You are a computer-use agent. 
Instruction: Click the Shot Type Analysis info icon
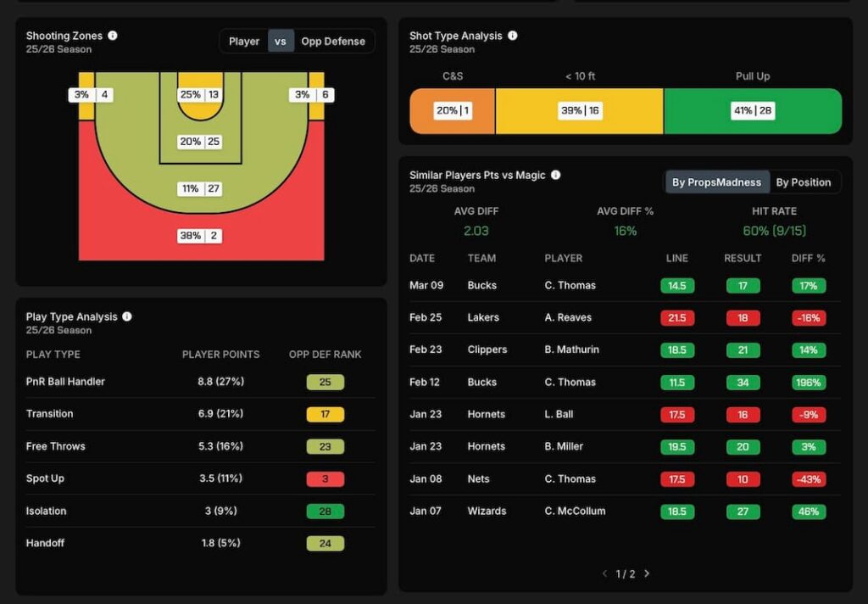(512, 36)
